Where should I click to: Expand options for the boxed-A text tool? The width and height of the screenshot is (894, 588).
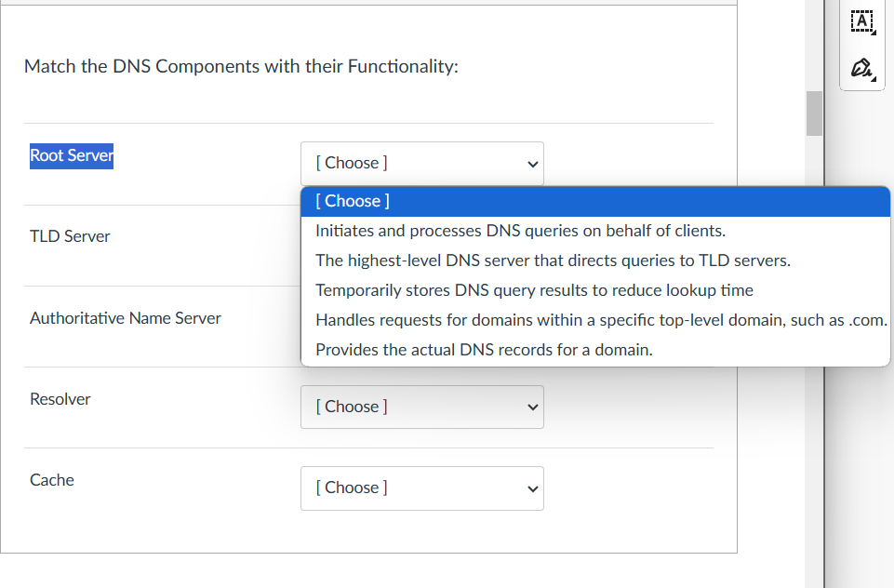(x=874, y=32)
